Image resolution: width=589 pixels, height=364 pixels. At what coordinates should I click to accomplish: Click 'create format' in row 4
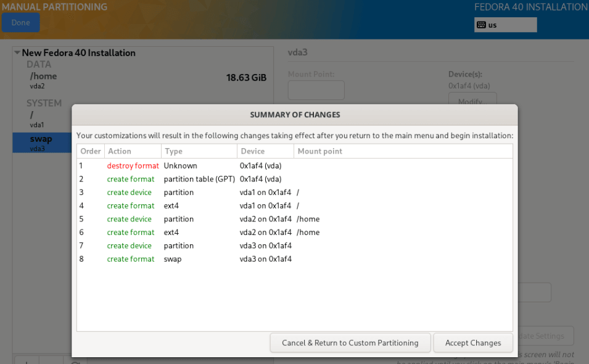point(131,206)
